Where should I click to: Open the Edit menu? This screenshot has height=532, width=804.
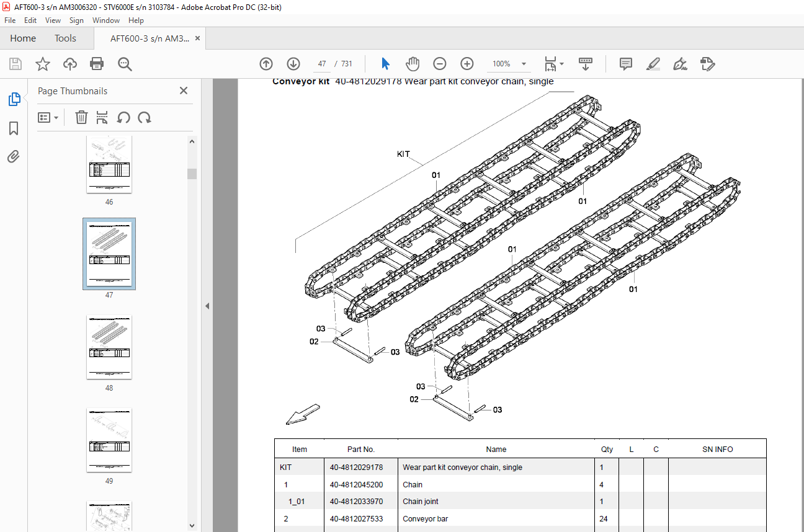coord(30,20)
